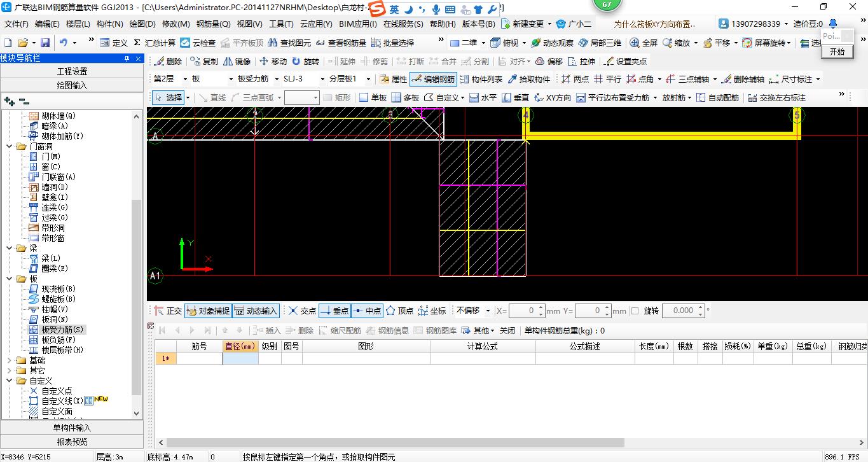Expand the 基础 tree group

pyautogui.click(x=10, y=360)
